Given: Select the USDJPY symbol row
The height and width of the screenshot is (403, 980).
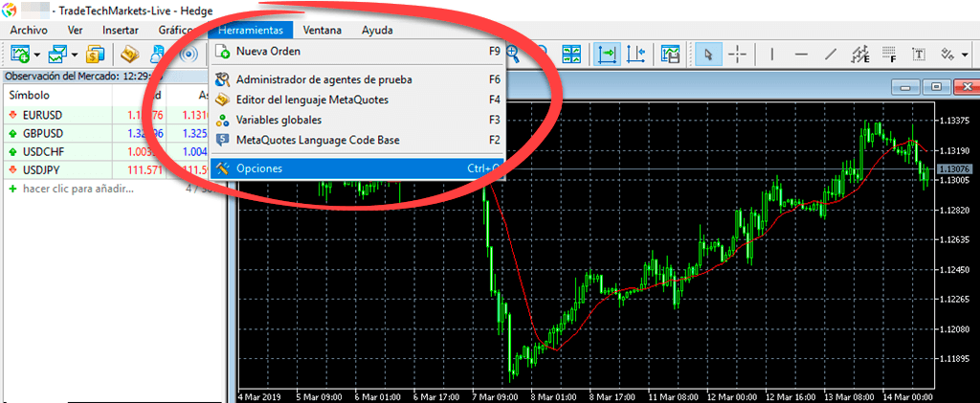Looking at the screenshot, I should point(113,170).
